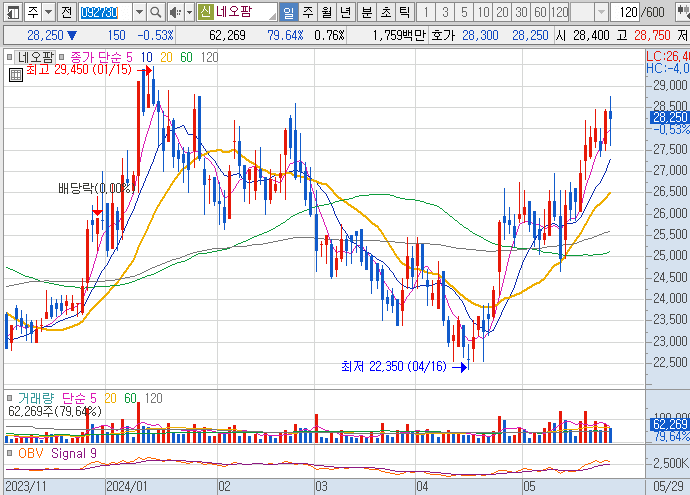The image size is (690, 495).
Task: Click the 2023/11 date axis label
Action: (x=26, y=486)
